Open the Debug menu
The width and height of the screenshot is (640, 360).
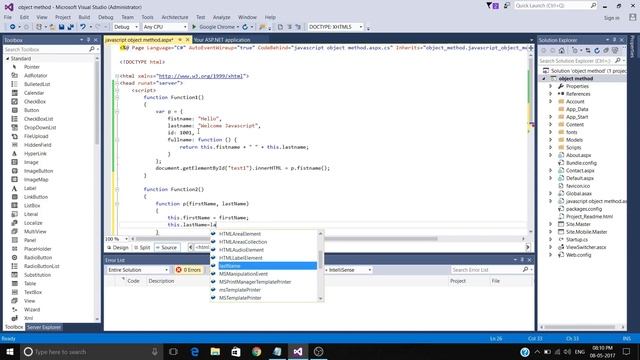point(106,17)
